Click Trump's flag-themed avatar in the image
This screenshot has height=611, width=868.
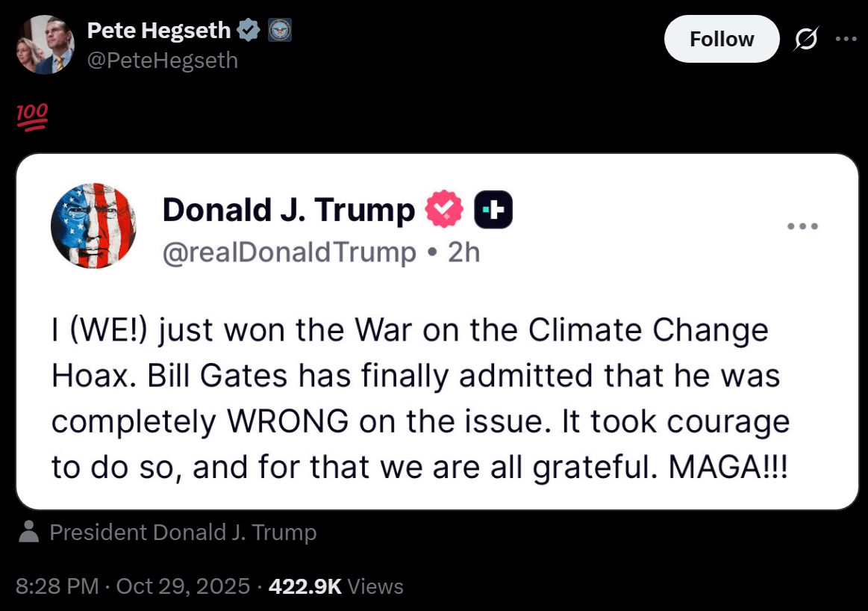tap(93, 226)
